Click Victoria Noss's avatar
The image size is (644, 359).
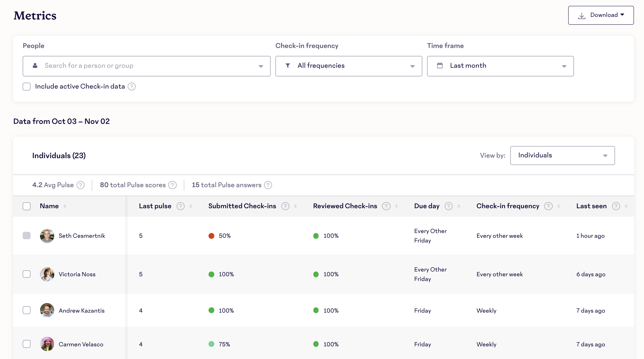(47, 274)
